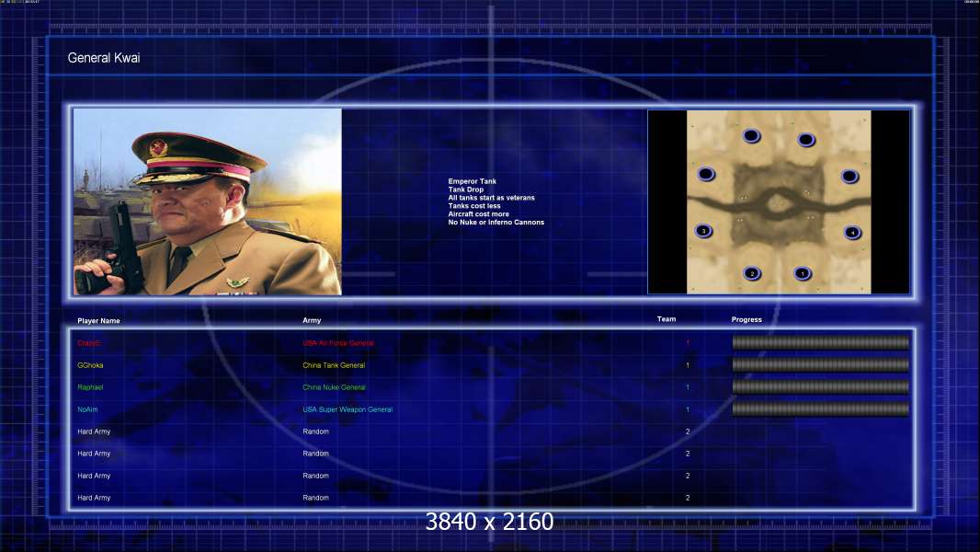
Task: Click the team number in the USA Air Force General row
Action: coord(688,343)
